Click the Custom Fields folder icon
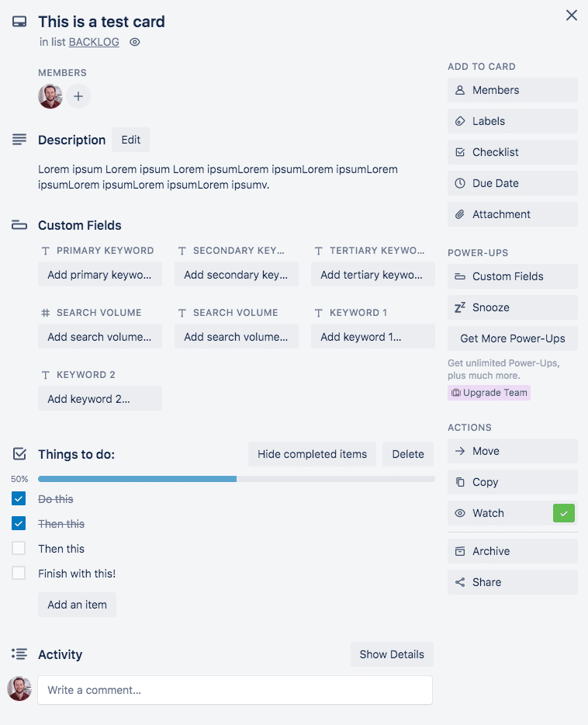The image size is (588, 725). tap(19, 224)
